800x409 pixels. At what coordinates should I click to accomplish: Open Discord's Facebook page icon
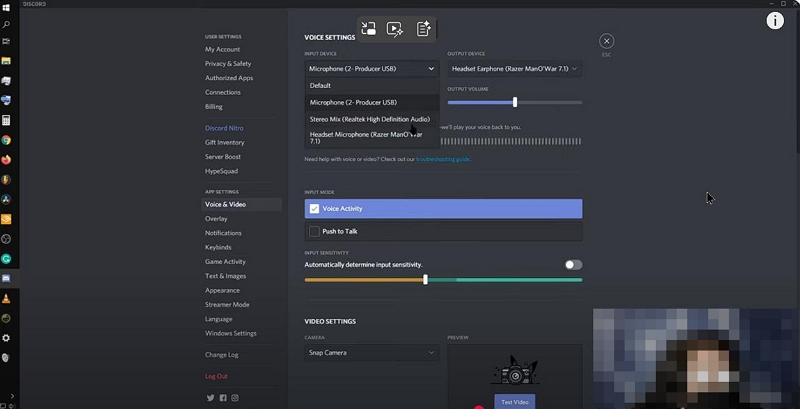click(x=223, y=398)
